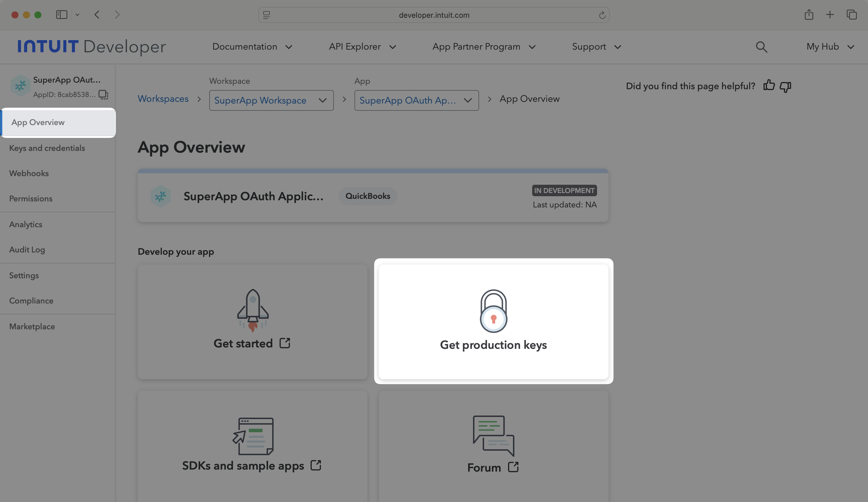The height and width of the screenshot is (502, 868).
Task: Select Keys and credentials in sidebar
Action: tap(47, 148)
